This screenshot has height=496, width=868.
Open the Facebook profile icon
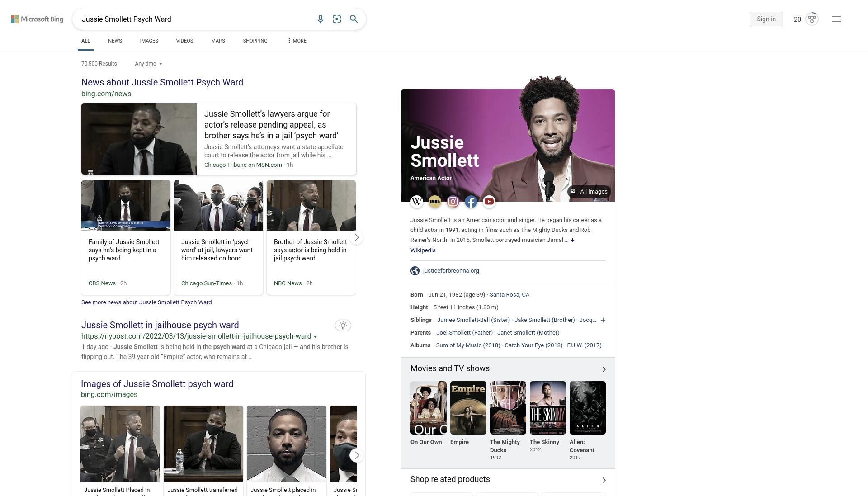471,202
